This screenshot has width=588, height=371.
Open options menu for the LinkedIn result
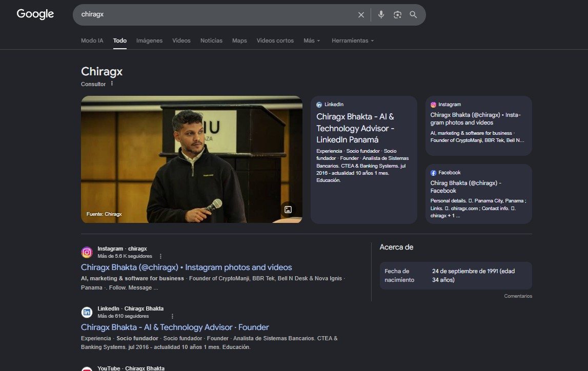click(x=172, y=316)
